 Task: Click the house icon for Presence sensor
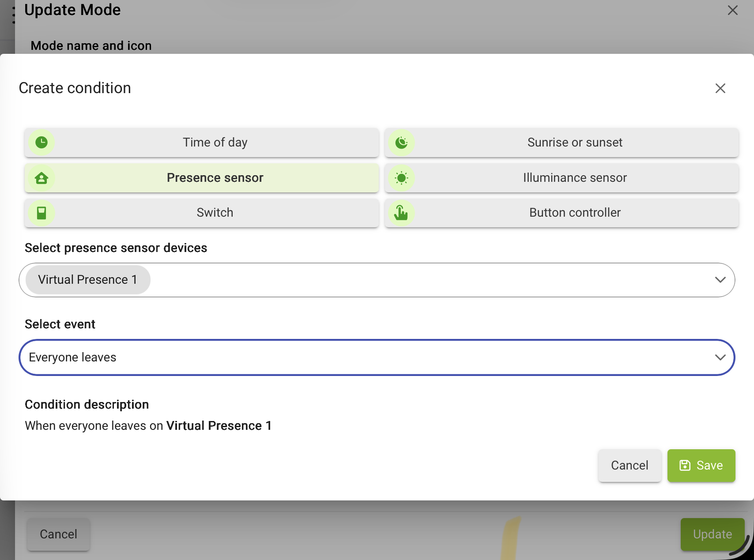click(x=41, y=178)
